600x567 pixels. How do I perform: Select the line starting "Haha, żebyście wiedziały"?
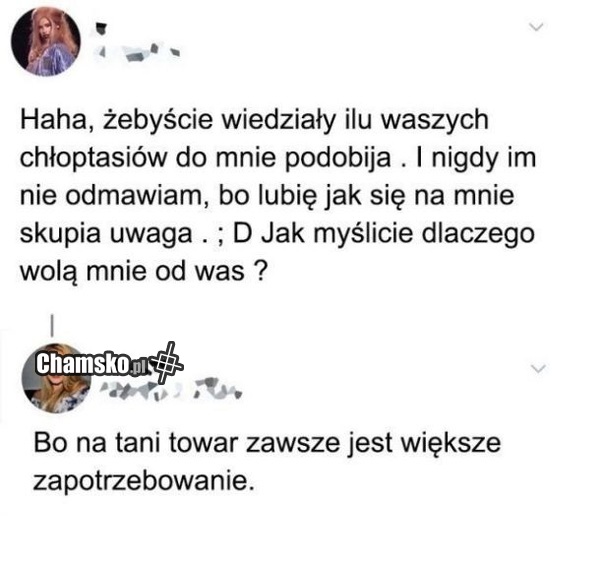[x=254, y=120]
